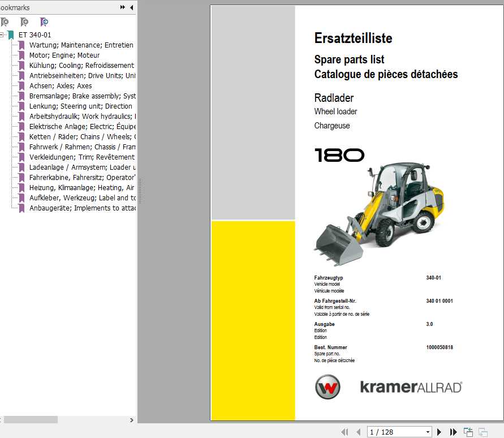The height and width of the screenshot is (438, 504).
Task: Click the panel splitter grip handle
Action: [x=140, y=191]
